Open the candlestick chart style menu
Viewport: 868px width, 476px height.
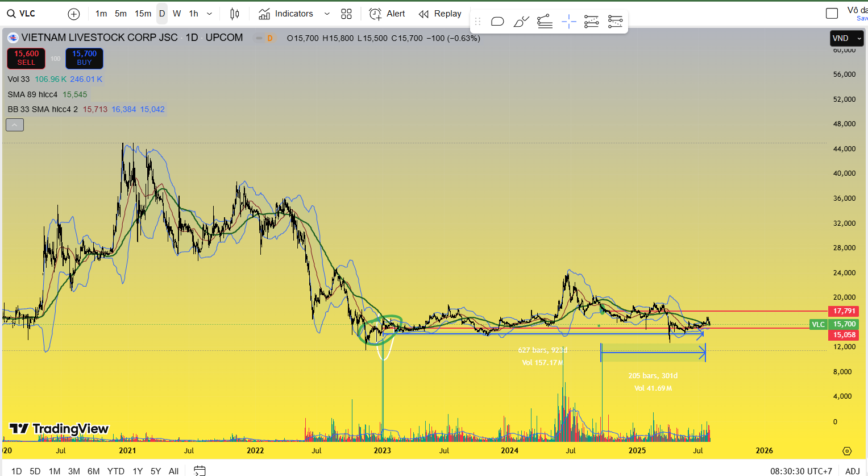coord(235,14)
